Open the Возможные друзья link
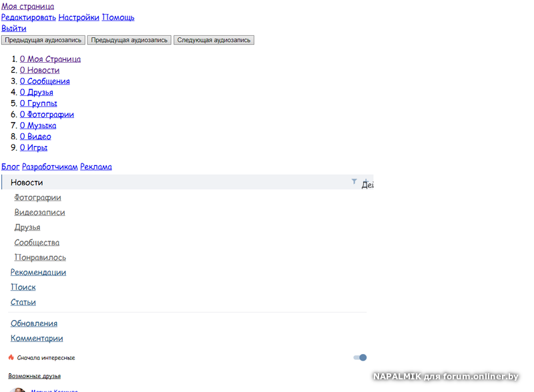 [35, 376]
